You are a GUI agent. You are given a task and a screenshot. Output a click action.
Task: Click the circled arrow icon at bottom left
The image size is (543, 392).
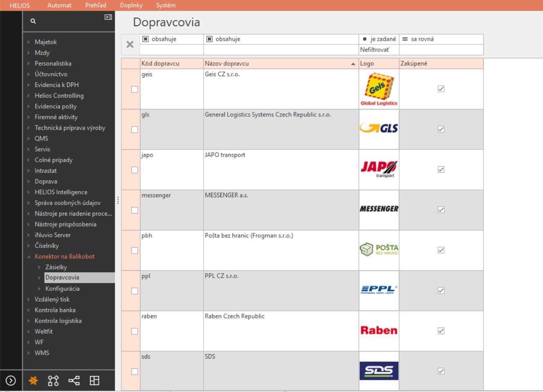11,381
